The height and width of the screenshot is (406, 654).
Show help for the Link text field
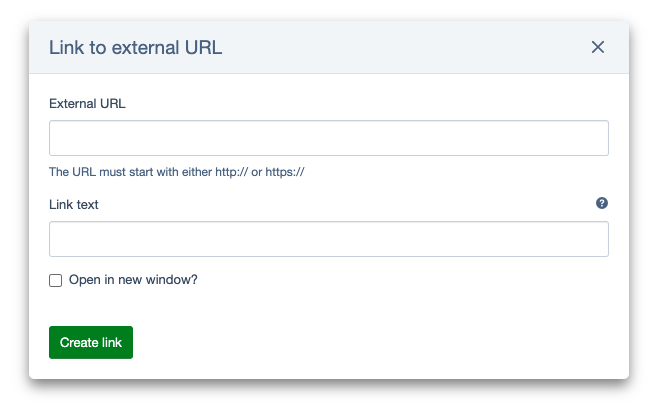pyautogui.click(x=602, y=203)
